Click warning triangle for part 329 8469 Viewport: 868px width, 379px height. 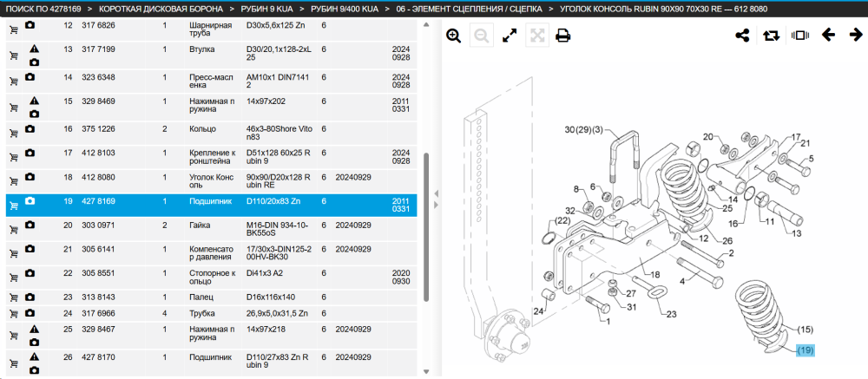click(x=35, y=101)
